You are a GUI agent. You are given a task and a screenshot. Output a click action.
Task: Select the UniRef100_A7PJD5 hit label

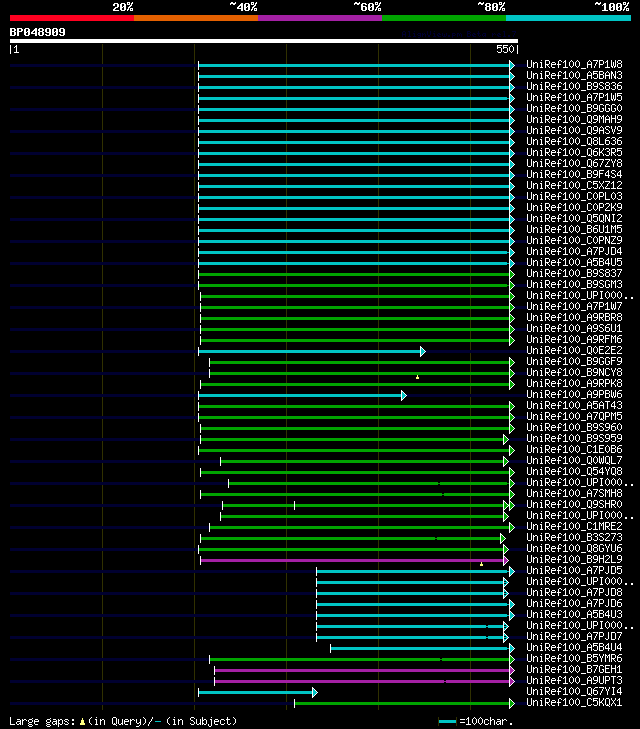click(574, 570)
